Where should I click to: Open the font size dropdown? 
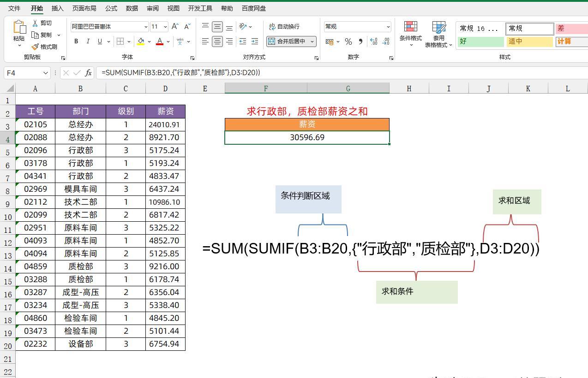tap(165, 27)
